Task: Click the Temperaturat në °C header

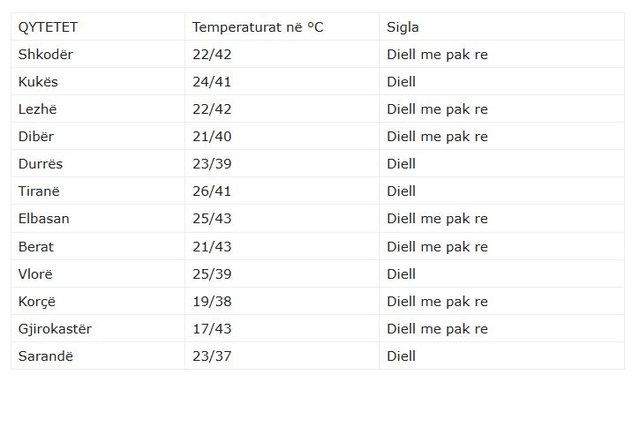Action: [258, 27]
